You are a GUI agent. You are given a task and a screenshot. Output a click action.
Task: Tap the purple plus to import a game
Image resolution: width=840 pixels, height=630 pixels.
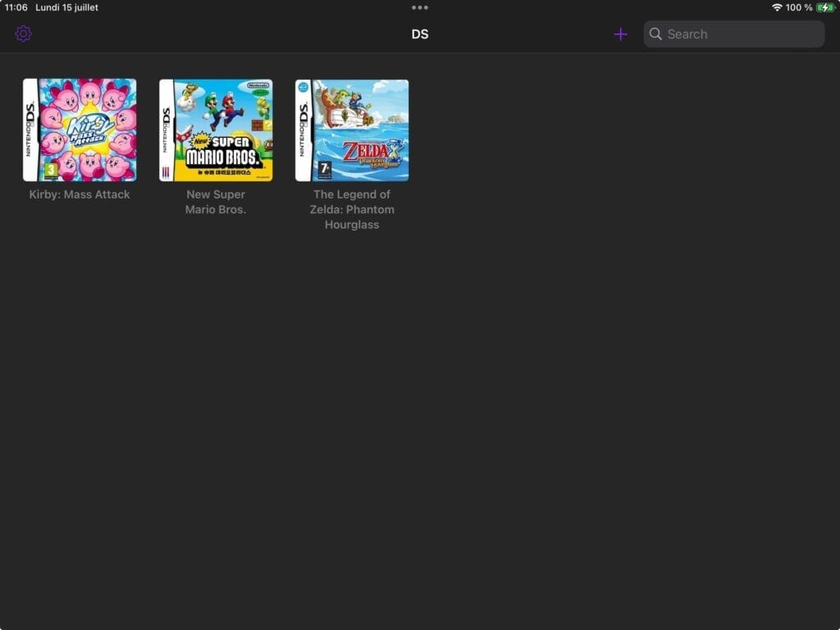pyautogui.click(x=621, y=34)
